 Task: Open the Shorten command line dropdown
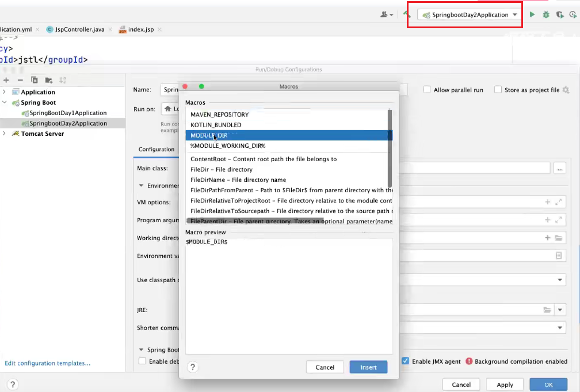(560, 328)
